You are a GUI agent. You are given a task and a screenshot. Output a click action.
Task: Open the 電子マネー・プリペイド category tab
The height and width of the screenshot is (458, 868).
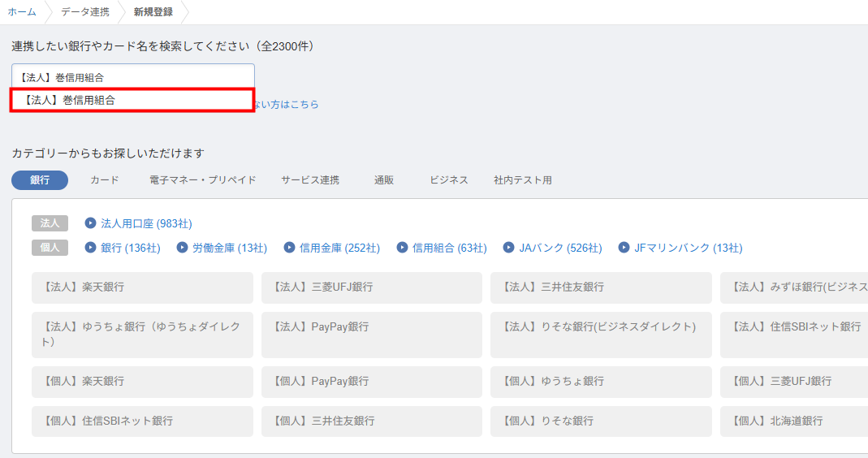click(202, 180)
